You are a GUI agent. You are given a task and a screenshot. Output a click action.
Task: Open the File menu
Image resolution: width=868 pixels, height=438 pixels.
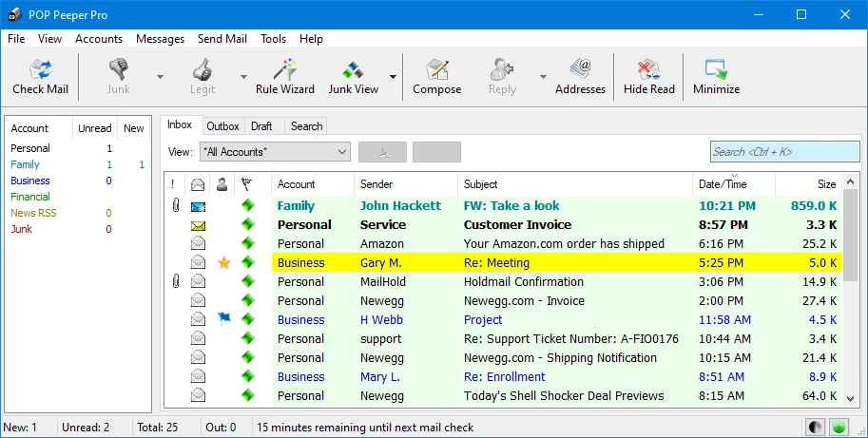[16, 39]
